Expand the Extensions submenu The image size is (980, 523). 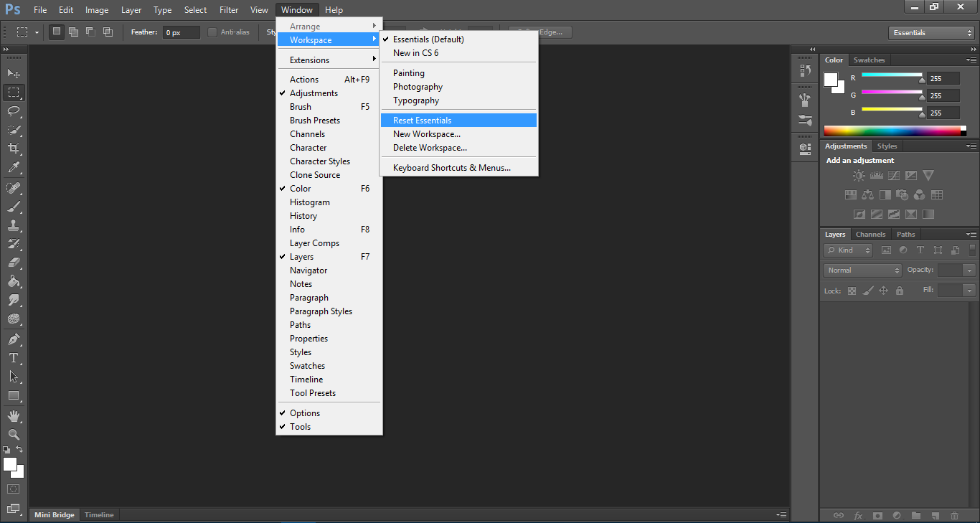point(330,60)
